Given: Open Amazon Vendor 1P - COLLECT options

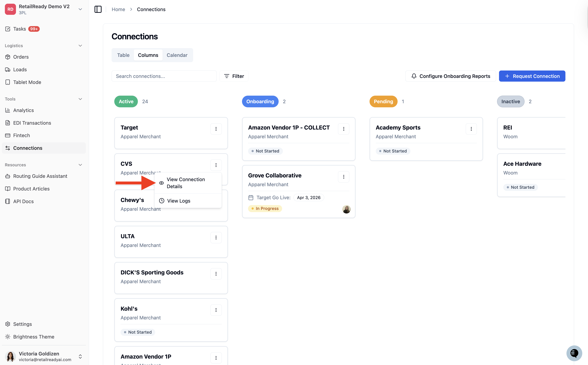Looking at the screenshot, I should tap(344, 129).
